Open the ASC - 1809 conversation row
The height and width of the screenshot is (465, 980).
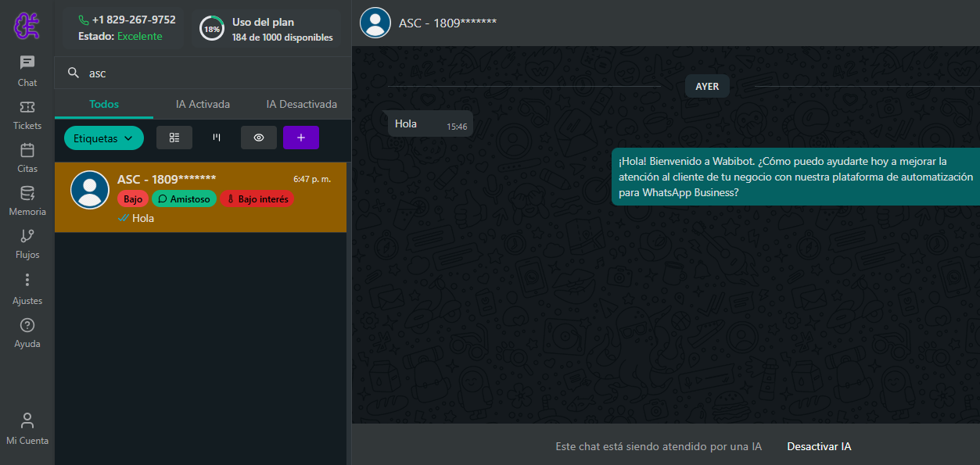pyautogui.click(x=200, y=197)
